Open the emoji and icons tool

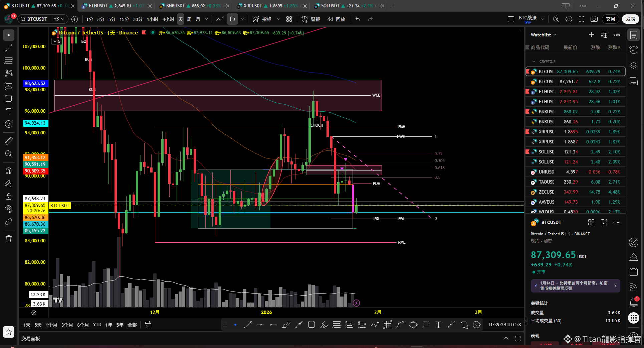[9, 124]
